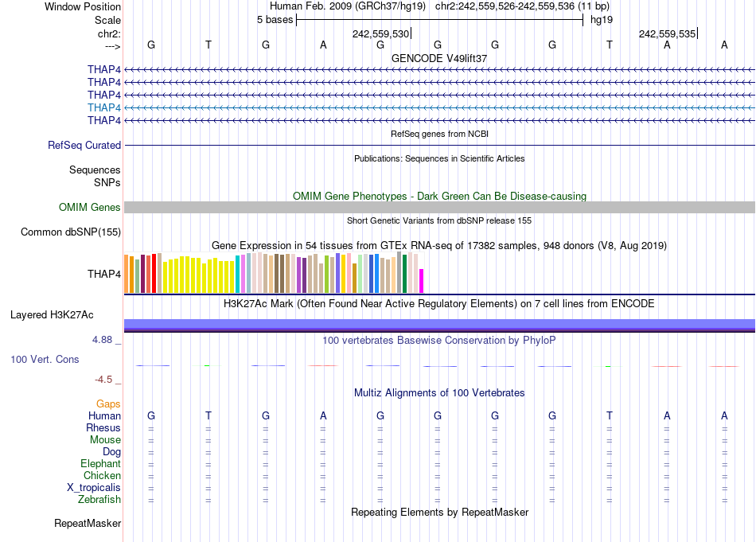Image resolution: width=756 pixels, height=542 pixels.
Task: Click the 242,559,530 coordinate label
Action: [381, 33]
